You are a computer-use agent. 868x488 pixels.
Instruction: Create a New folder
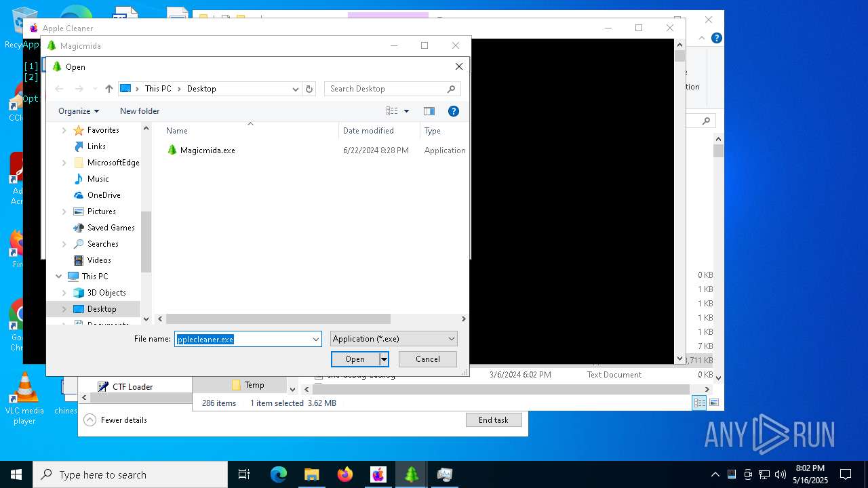tap(140, 111)
